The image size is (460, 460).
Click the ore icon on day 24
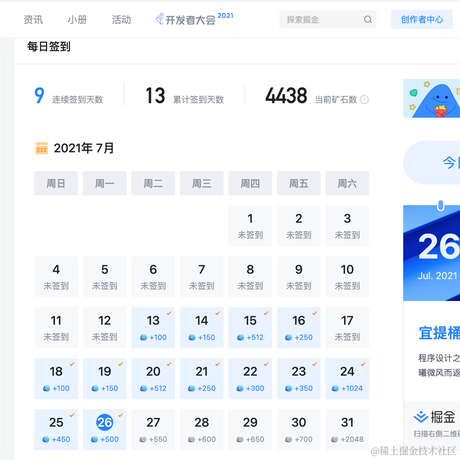click(335, 388)
